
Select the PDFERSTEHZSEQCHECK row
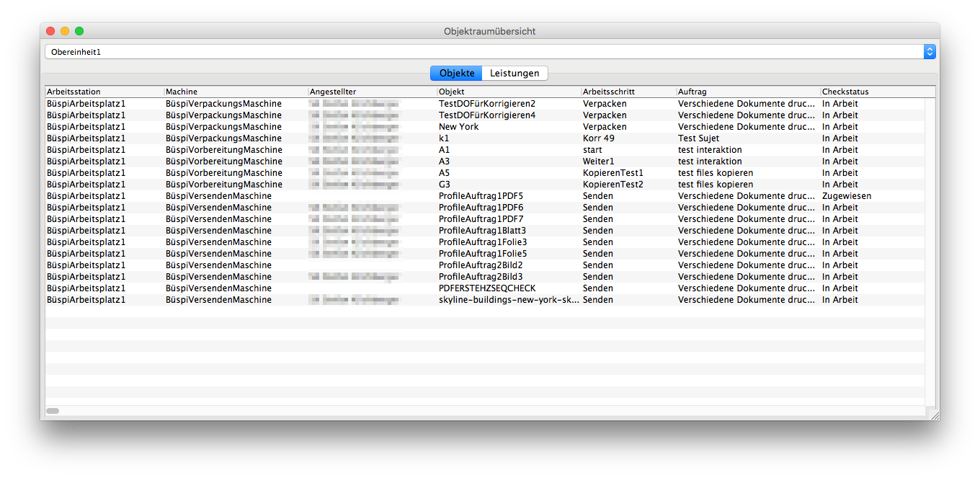(487, 288)
